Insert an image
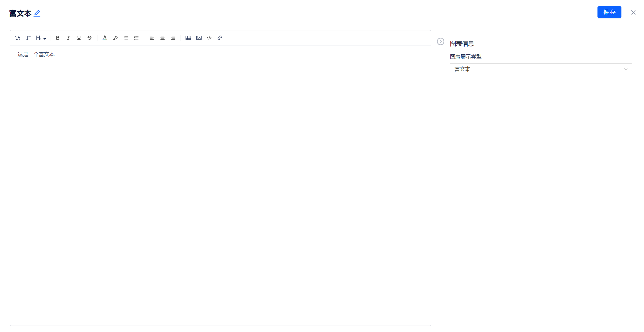 [x=199, y=38]
